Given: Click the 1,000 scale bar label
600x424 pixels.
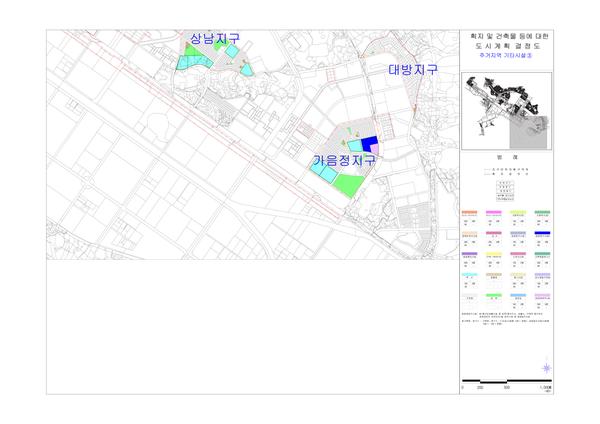Looking at the screenshot, I should (x=546, y=388).
